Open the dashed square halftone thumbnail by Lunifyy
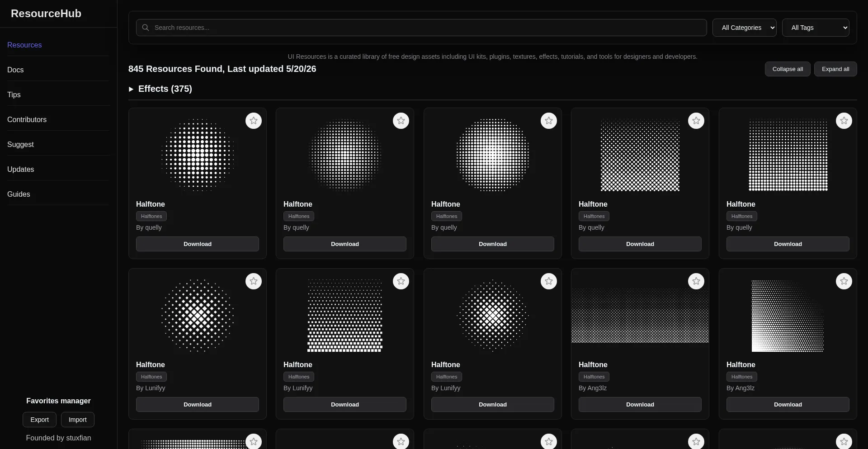 (x=345, y=316)
